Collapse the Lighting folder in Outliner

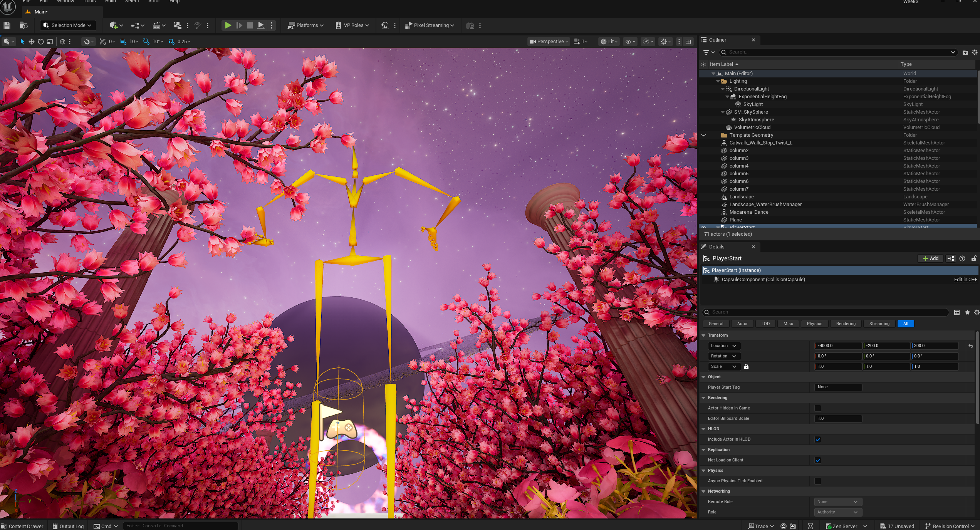coord(718,81)
